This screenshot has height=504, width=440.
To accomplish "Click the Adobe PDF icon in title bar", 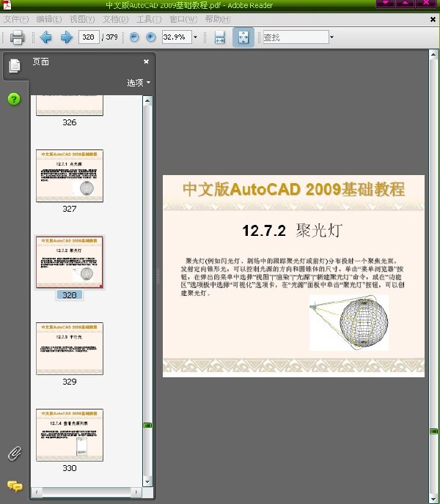I will click(x=7, y=4).
